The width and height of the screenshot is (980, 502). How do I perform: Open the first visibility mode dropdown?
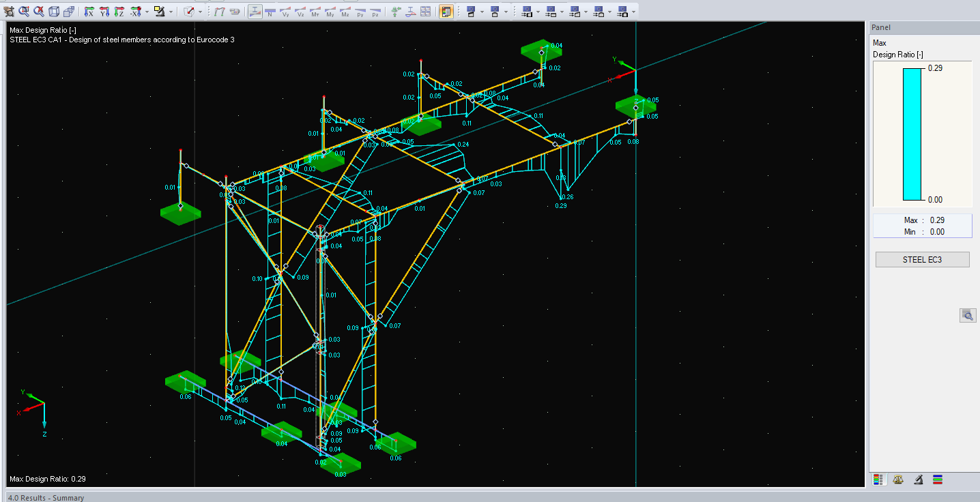tap(482, 12)
